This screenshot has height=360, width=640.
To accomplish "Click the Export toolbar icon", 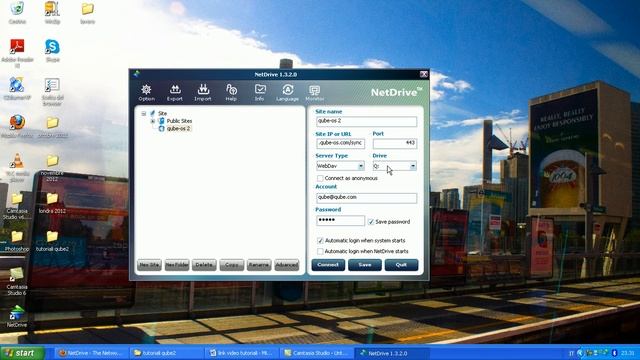I will tap(175, 92).
